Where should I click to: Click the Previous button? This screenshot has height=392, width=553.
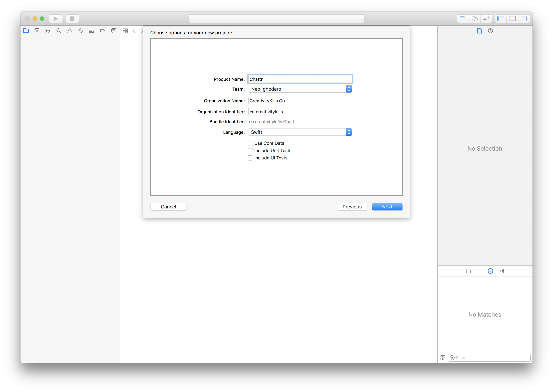tap(352, 207)
